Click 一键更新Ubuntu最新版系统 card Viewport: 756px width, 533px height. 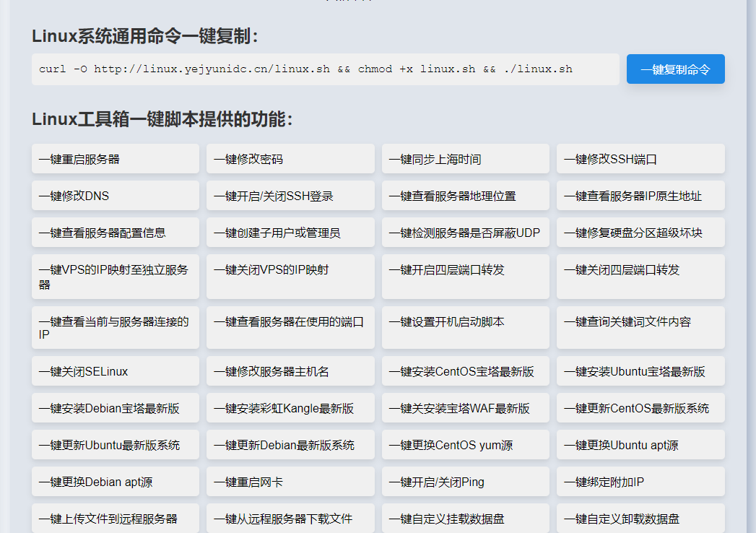pyautogui.click(x=116, y=445)
